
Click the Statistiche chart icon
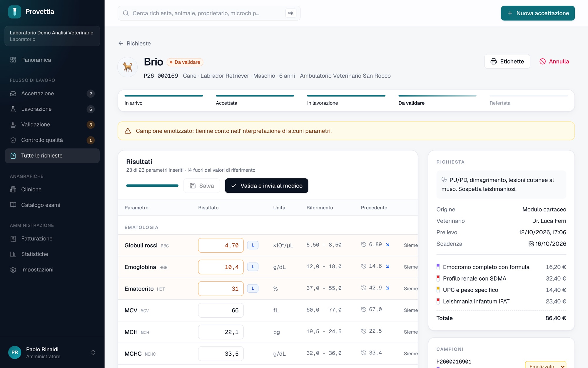(13, 254)
